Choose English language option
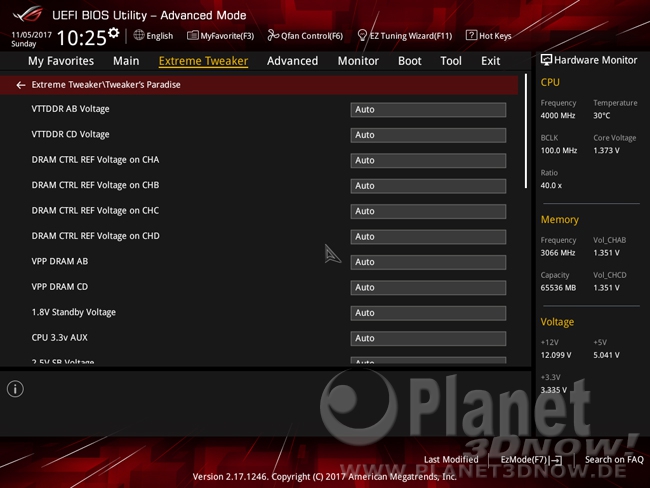650x488 pixels. click(x=160, y=36)
